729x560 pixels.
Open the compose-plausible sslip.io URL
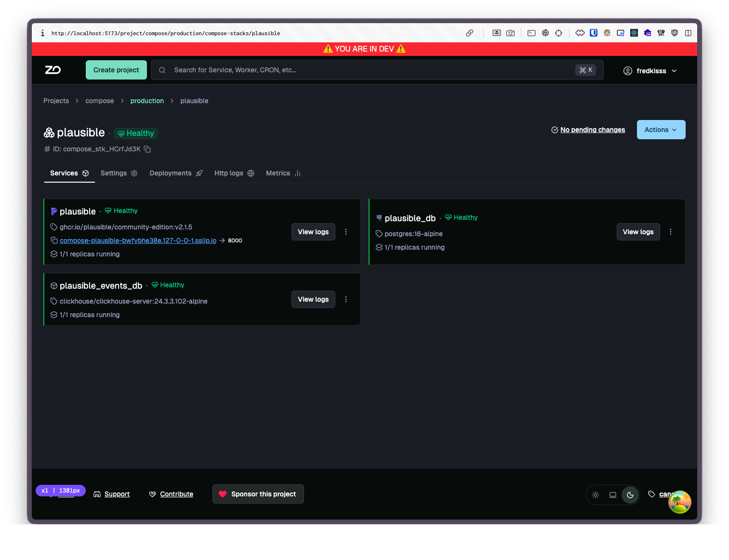(138, 240)
